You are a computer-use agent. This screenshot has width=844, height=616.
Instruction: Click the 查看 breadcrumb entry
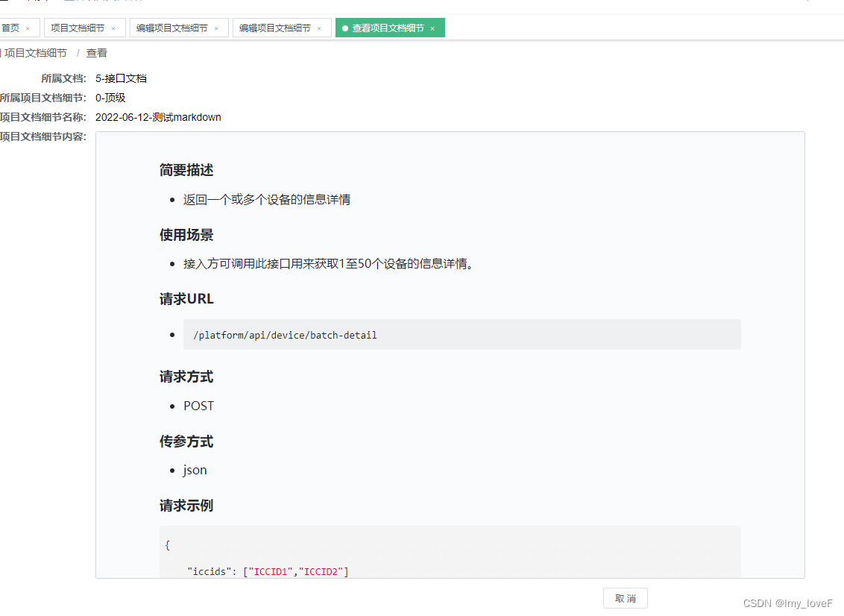click(97, 53)
